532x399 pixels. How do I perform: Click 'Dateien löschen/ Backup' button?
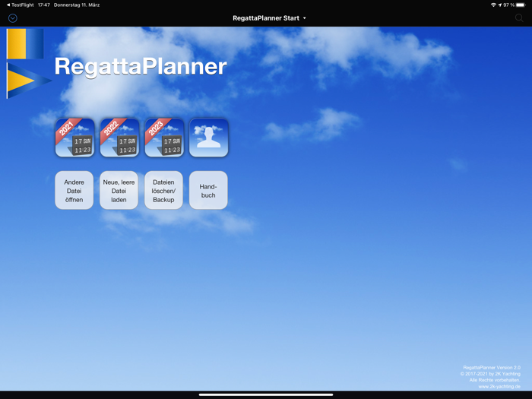tap(163, 190)
